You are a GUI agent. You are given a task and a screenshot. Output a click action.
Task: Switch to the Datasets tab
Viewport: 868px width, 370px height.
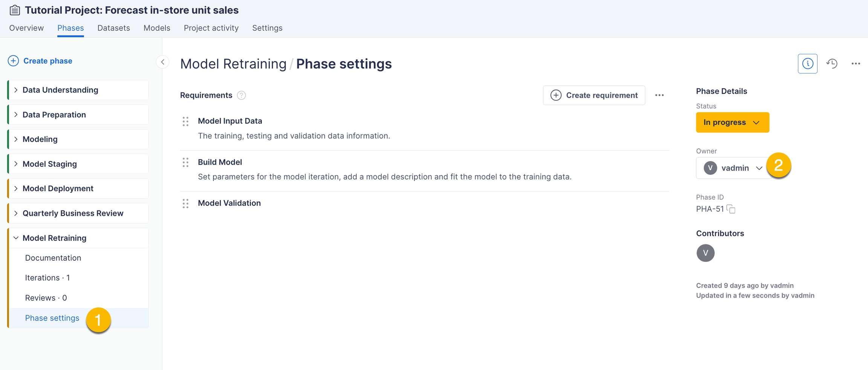tap(113, 28)
